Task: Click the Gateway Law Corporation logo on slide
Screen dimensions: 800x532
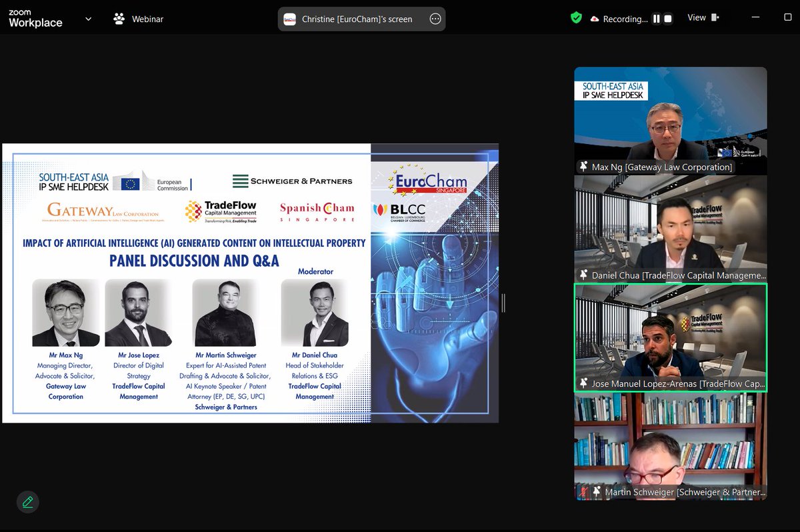Action: tap(103, 212)
